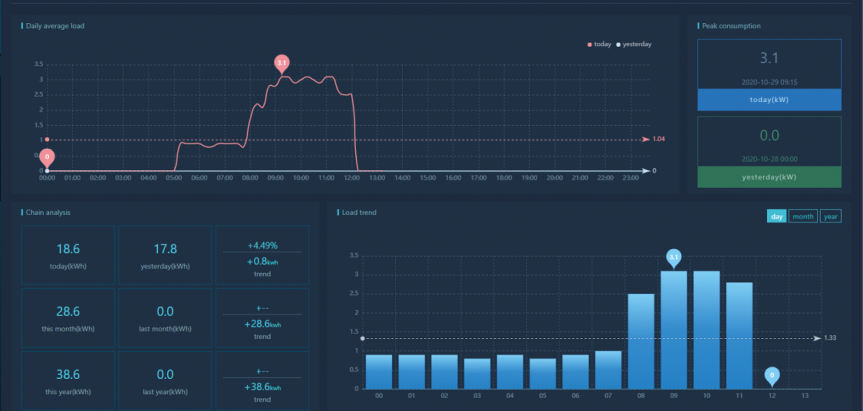Click the 0 pin above bar 12
Viewport: 863px width, 411px height.
click(x=772, y=375)
